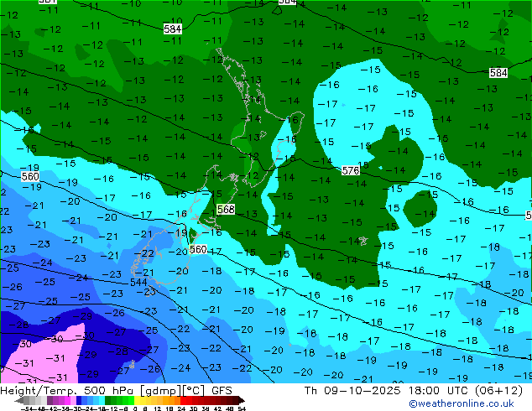The height and width of the screenshot is (411, 532).
Task: Click the 576 contour height label
Action: (x=351, y=170)
